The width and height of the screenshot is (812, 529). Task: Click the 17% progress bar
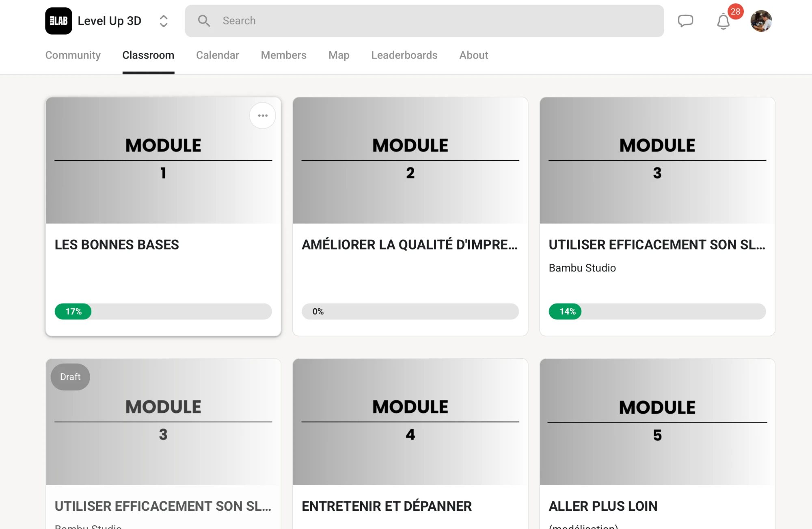[163, 312]
